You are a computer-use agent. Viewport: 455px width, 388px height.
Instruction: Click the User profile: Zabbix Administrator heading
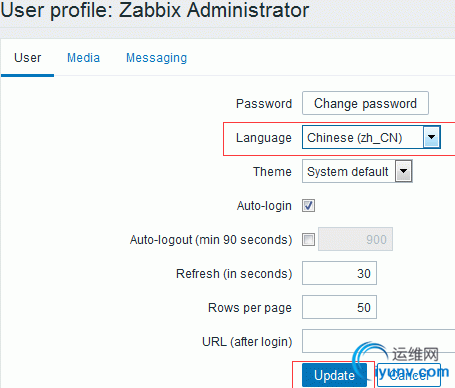click(155, 10)
